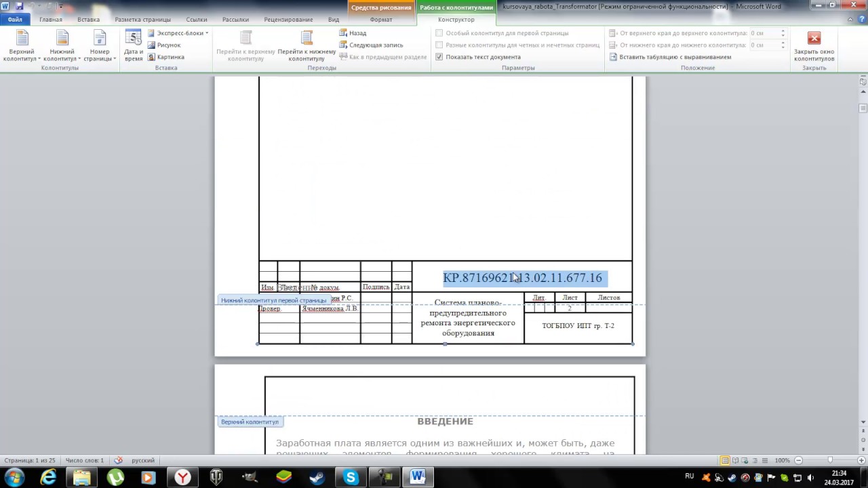Open the Рассылки tab

click(x=235, y=20)
